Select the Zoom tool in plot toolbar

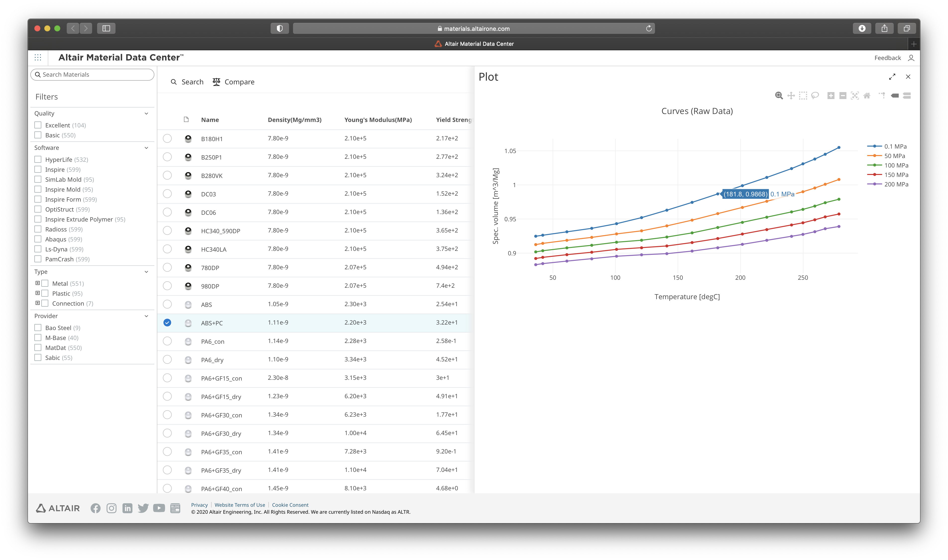click(778, 96)
